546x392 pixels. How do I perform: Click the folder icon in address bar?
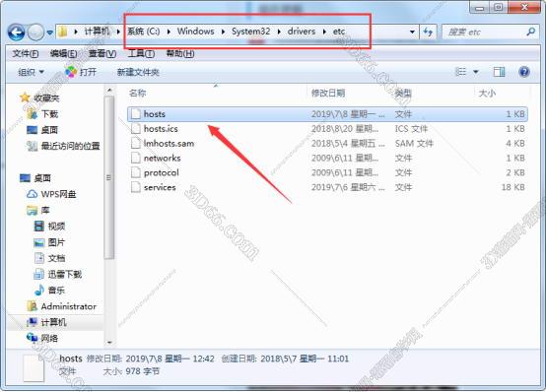(x=63, y=32)
